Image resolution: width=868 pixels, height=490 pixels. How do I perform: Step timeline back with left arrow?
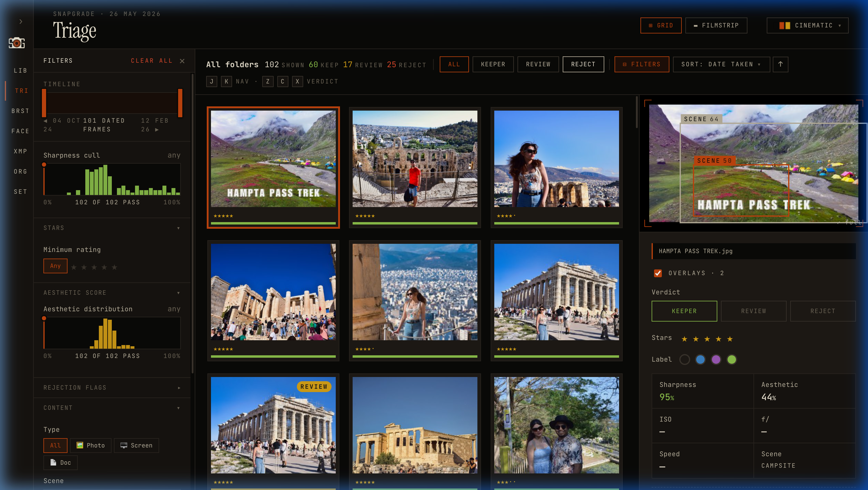point(45,121)
